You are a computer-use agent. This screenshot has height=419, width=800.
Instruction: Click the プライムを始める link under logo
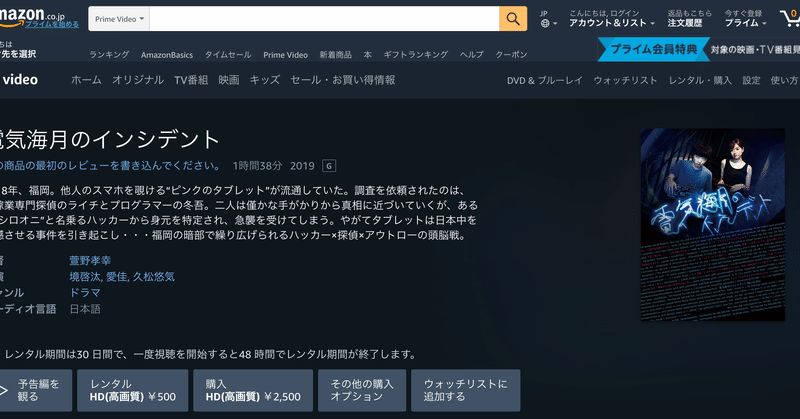[x=52, y=24]
